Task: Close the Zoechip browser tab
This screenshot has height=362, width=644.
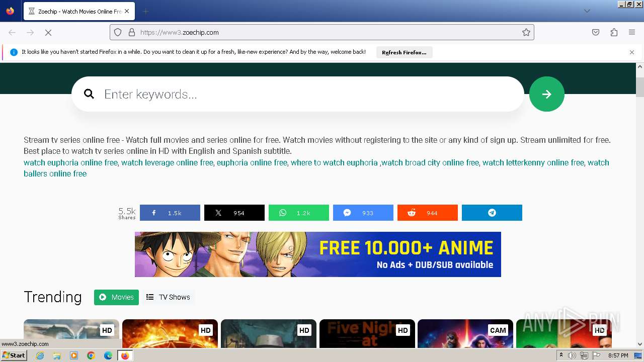Action: coord(126,11)
